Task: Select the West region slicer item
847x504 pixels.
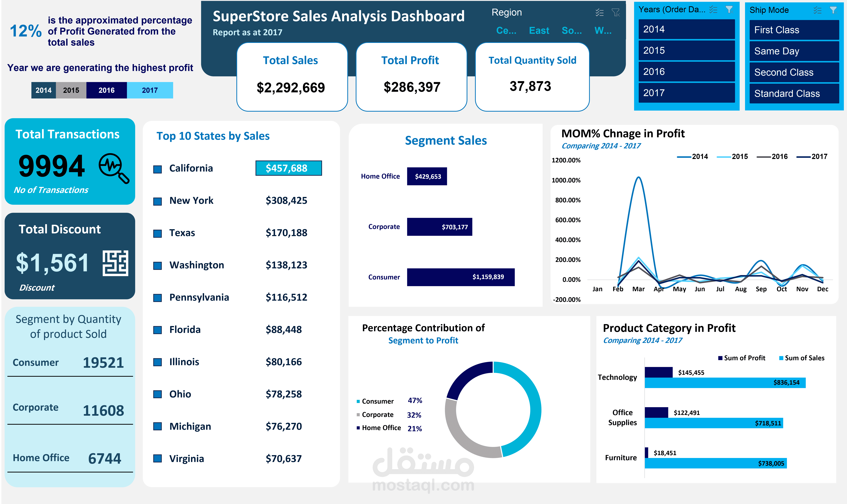Action: 603,31
